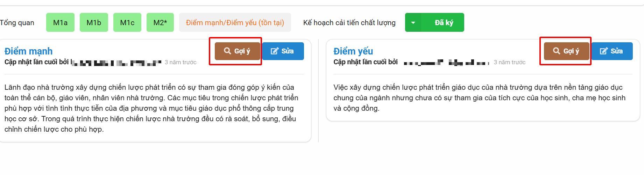Go to the M1c tab
Viewport: 644px width, 175px height.
coord(127,23)
